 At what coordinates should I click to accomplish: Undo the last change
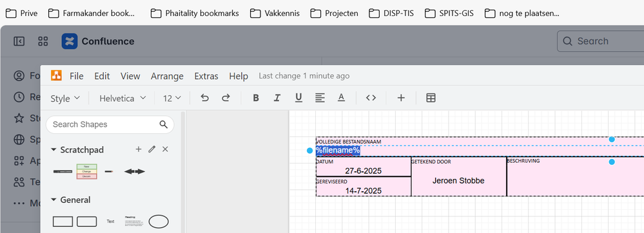(x=204, y=98)
